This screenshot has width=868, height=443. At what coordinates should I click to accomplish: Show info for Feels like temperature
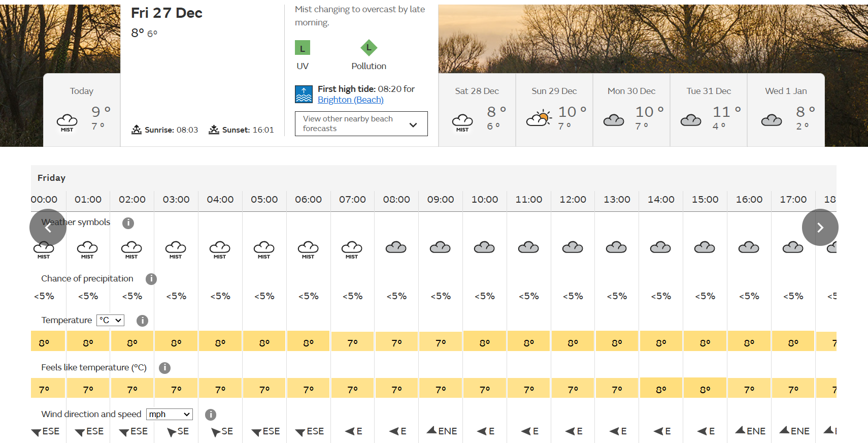point(164,368)
